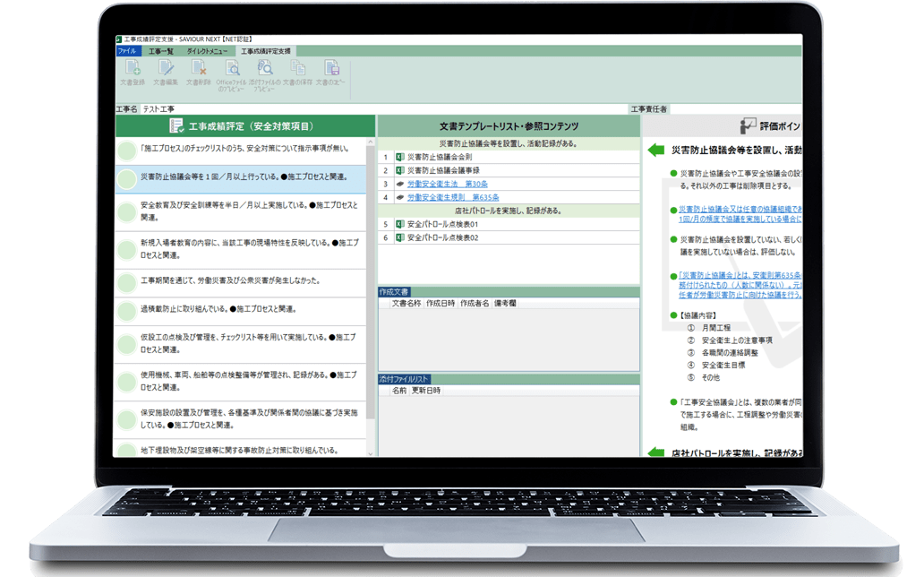
Task: Open the 労働安全衛生規則 第635条 link
Action: pos(452,197)
